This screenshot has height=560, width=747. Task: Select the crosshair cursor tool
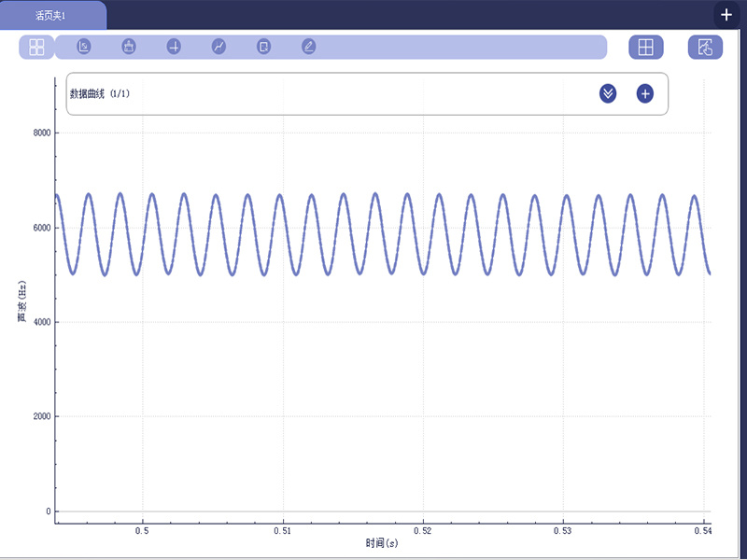(x=174, y=47)
